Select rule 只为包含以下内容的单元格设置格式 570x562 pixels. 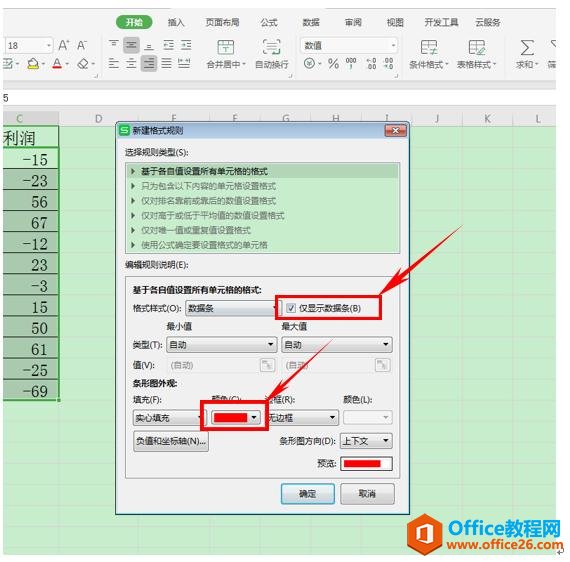pyautogui.click(x=262, y=186)
